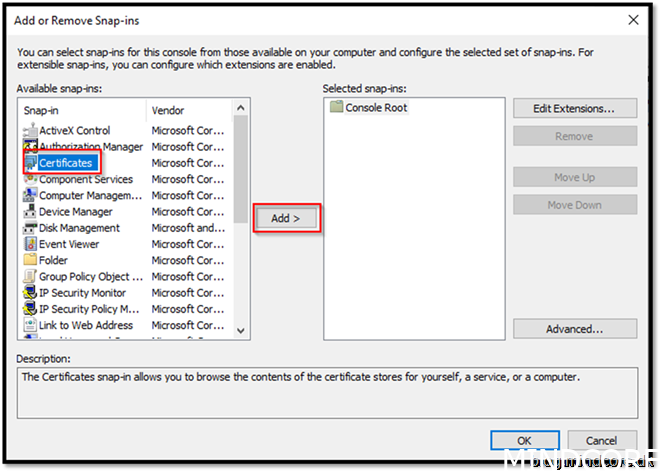Click the Console Root folder icon
The height and width of the screenshot is (472, 661).
(336, 108)
